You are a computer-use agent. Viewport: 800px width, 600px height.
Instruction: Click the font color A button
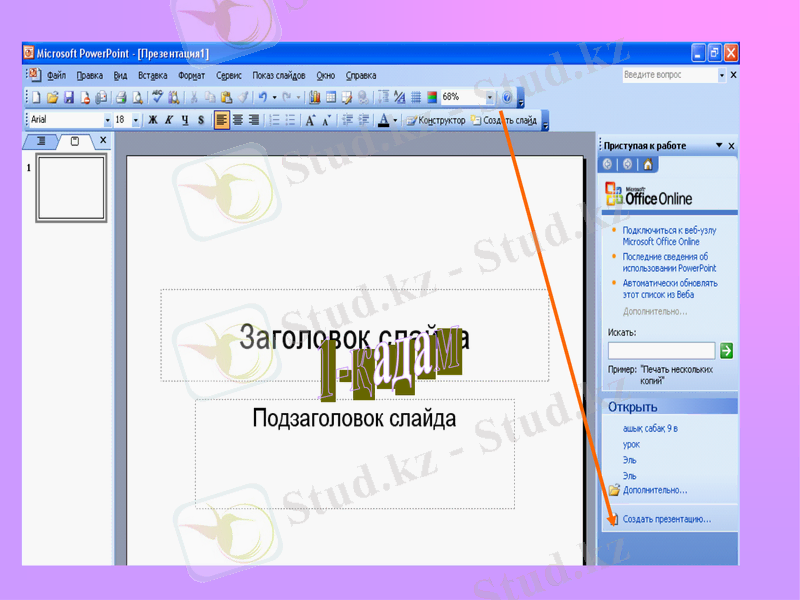[383, 120]
